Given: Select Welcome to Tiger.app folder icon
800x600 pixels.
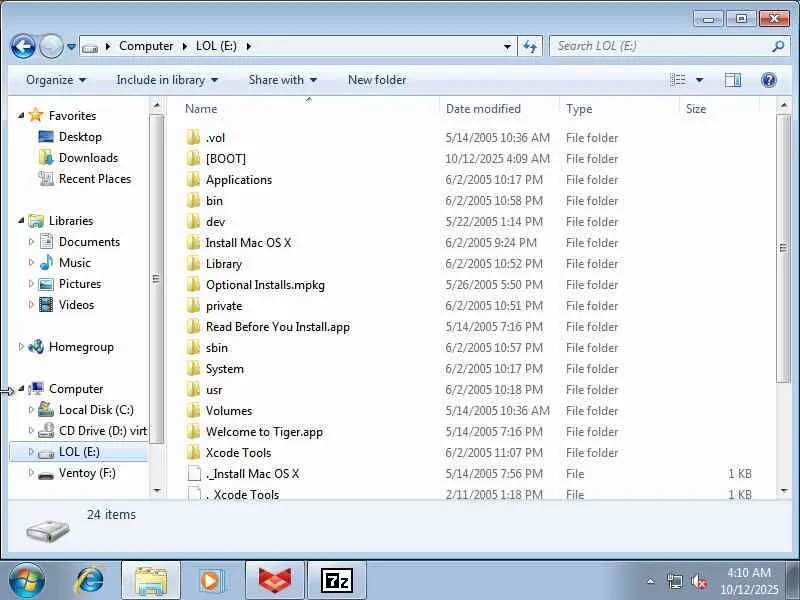Looking at the screenshot, I should coord(193,432).
